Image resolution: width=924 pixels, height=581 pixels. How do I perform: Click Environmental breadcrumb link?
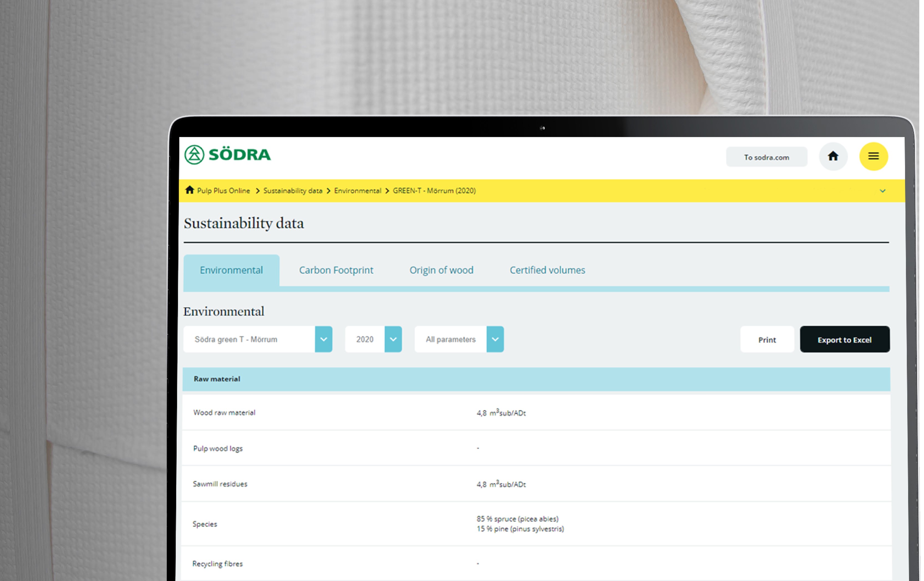click(x=357, y=191)
